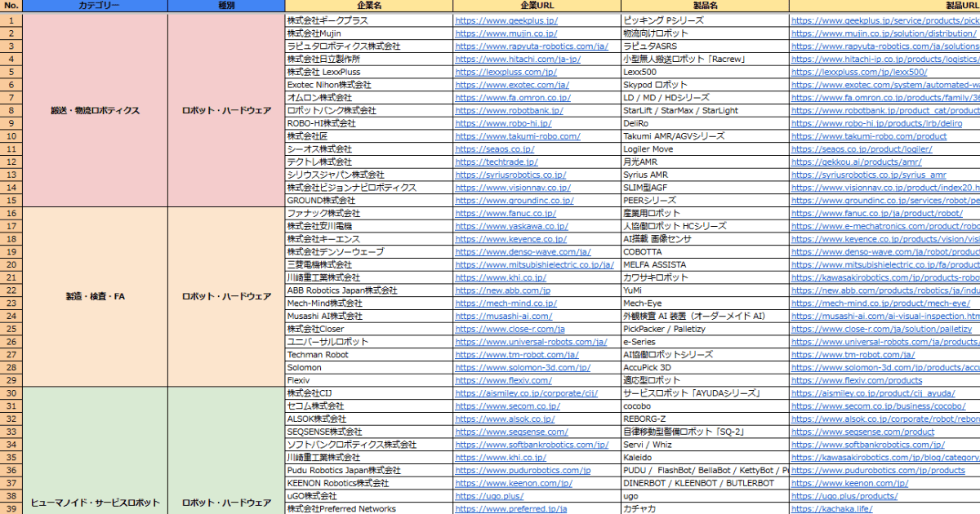Open the https://ugo.plus/products/ link
The height and width of the screenshot is (514, 980).
coord(844,496)
